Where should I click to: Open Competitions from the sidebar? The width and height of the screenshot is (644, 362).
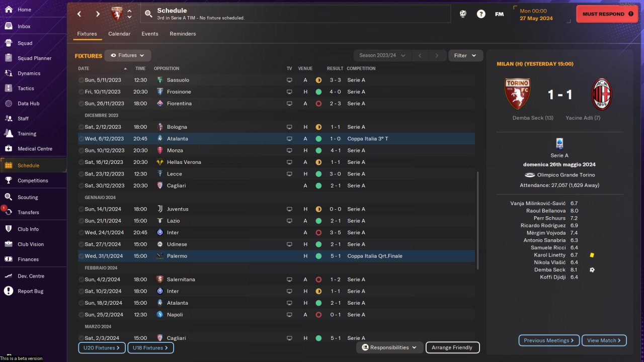coord(33,180)
